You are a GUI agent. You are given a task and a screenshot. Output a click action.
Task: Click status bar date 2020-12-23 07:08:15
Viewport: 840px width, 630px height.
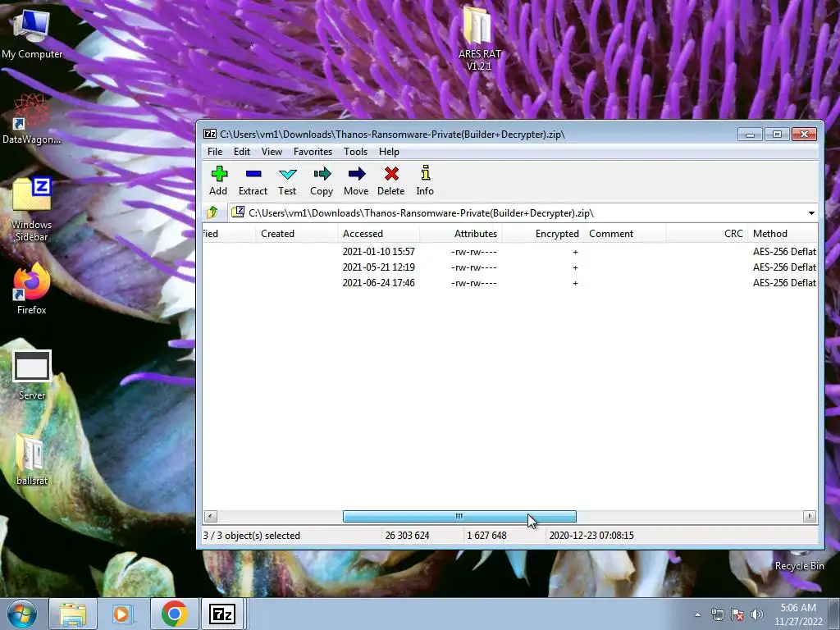[591, 535]
